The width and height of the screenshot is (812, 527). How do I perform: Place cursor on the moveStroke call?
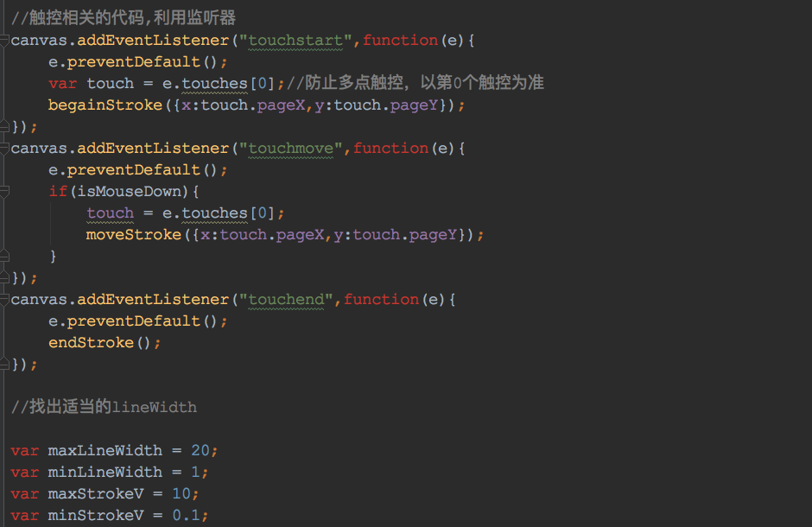coord(134,235)
